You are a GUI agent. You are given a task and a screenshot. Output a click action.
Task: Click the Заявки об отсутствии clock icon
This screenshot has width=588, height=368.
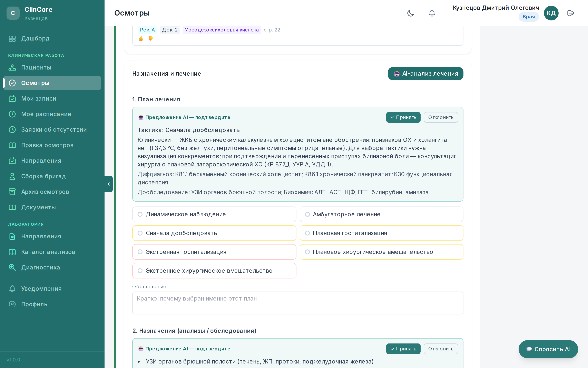(12, 130)
